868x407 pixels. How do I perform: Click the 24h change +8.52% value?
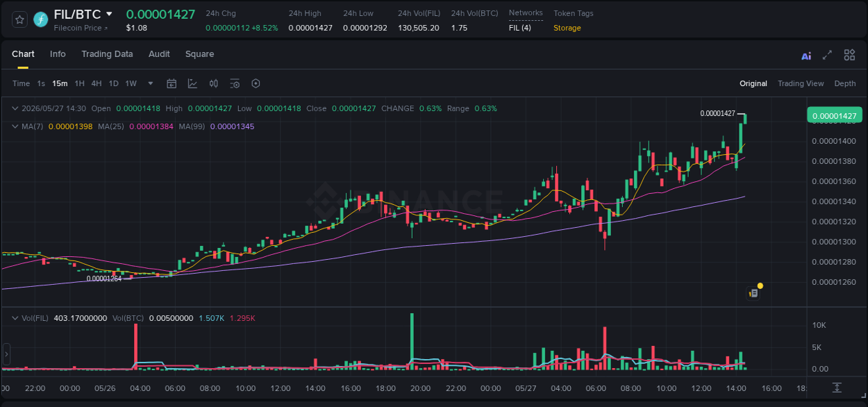coord(264,28)
